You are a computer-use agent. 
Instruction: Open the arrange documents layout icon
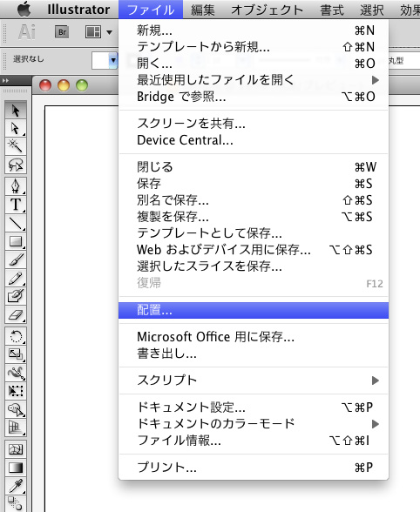click(93, 32)
